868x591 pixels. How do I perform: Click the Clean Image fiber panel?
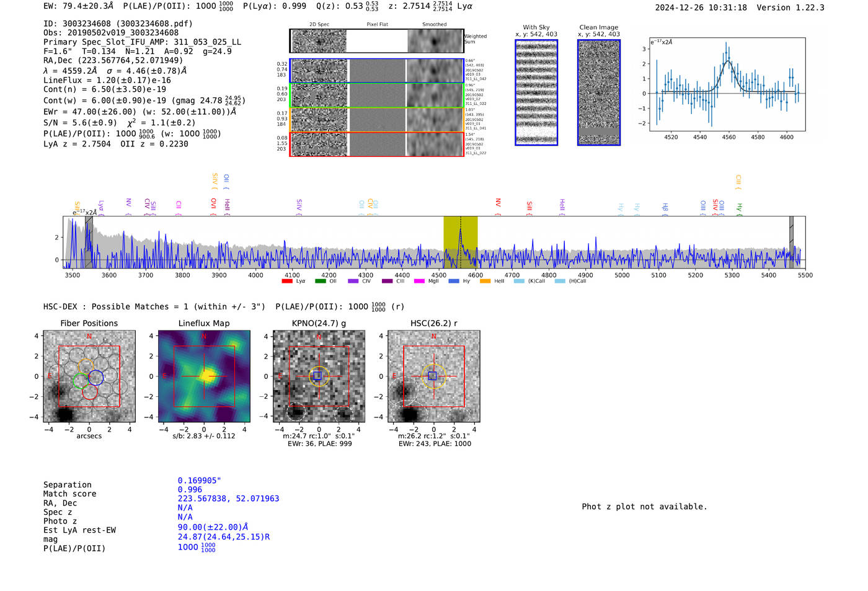click(599, 92)
